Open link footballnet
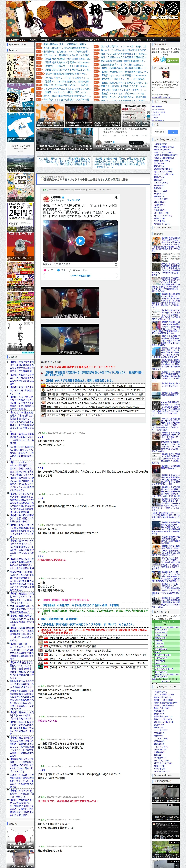 (x=156, y=115)
